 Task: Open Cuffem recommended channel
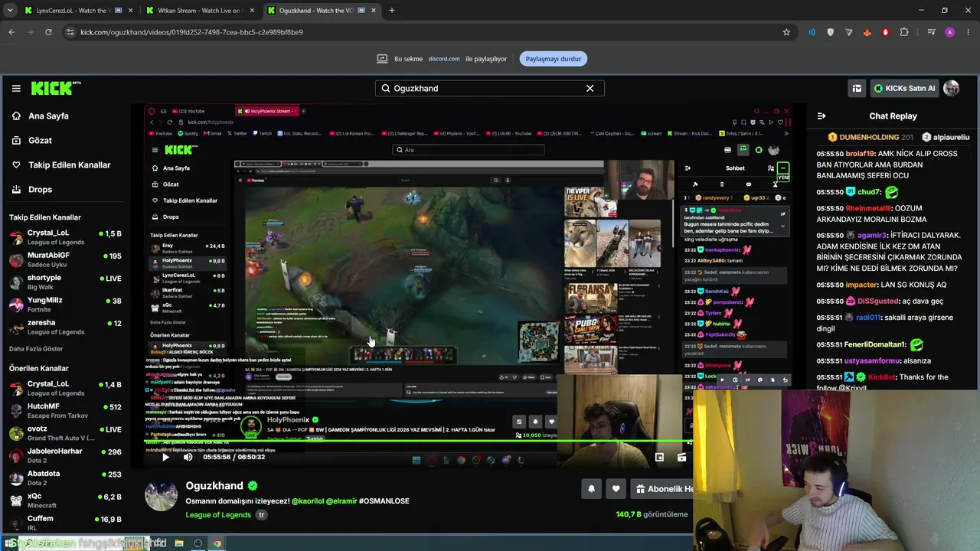click(65, 523)
